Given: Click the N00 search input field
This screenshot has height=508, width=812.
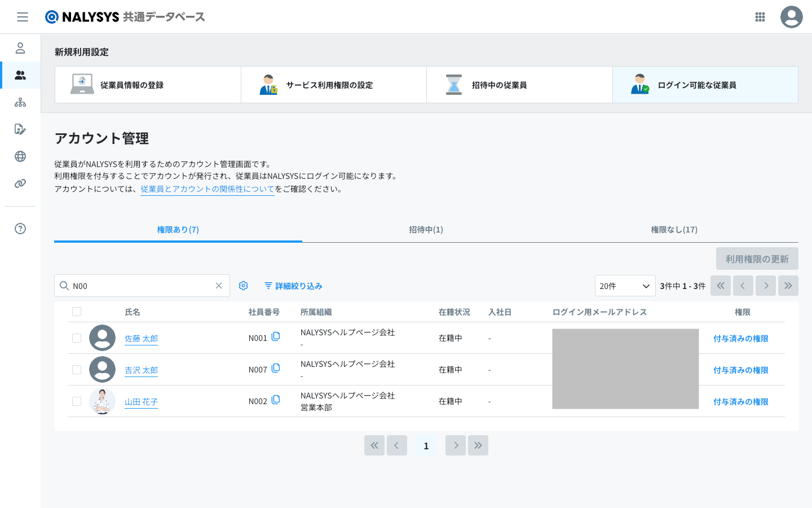Looking at the screenshot, I should [x=141, y=286].
